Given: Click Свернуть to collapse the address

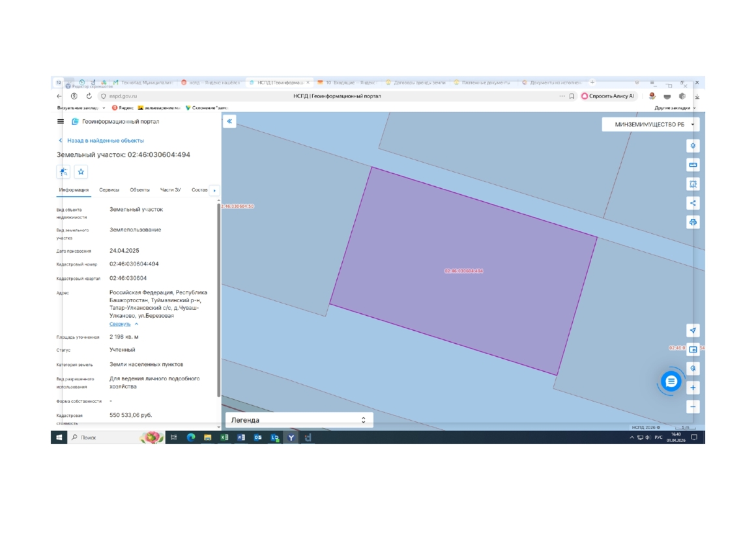Looking at the screenshot, I should (x=120, y=324).
